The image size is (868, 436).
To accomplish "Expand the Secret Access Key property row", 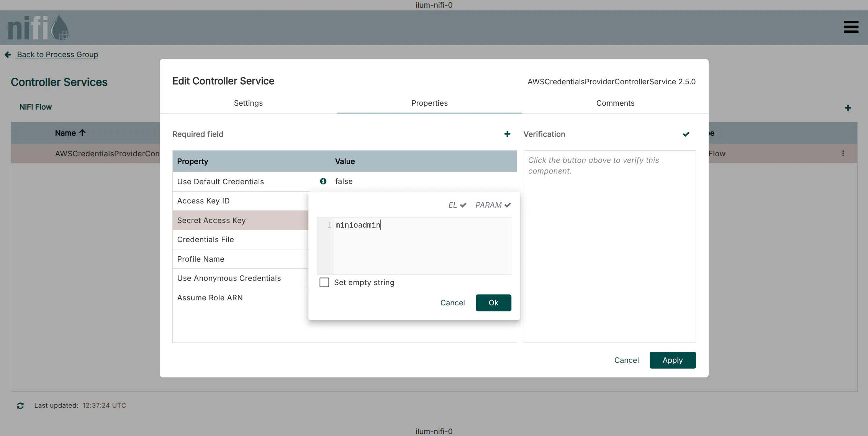I will point(211,220).
